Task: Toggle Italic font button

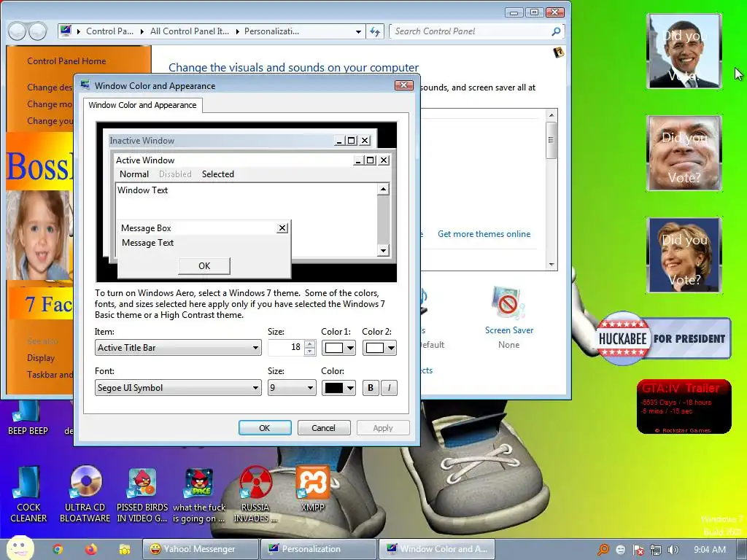Action: pyautogui.click(x=390, y=388)
